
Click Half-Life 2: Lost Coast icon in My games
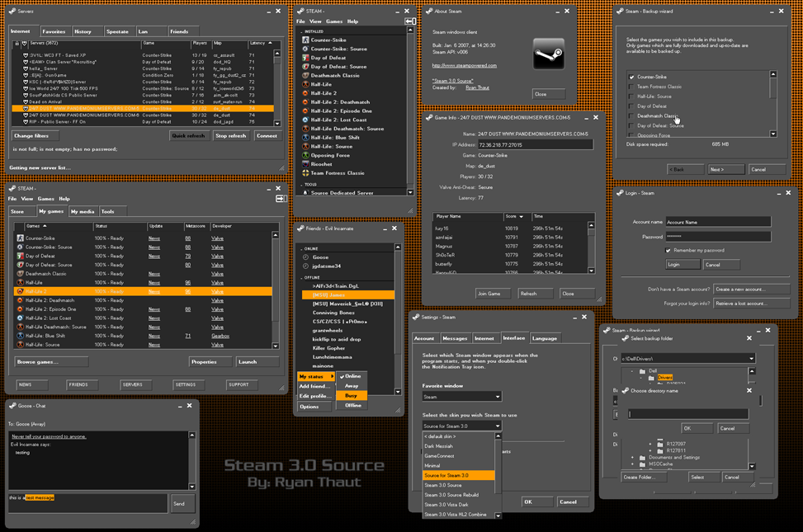[20, 318]
